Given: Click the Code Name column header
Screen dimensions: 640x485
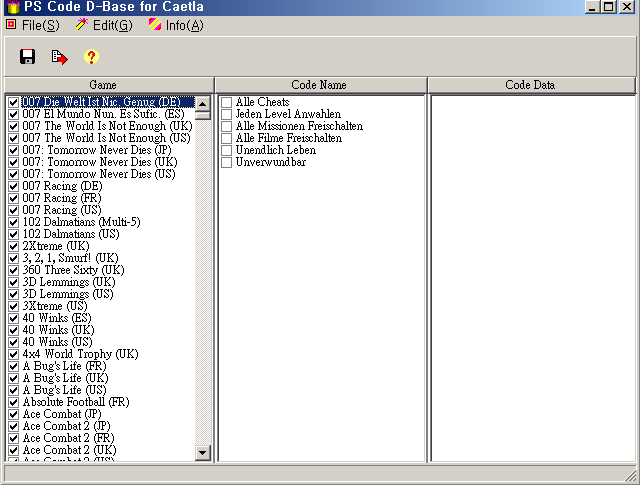Looking at the screenshot, I should click(321, 85).
